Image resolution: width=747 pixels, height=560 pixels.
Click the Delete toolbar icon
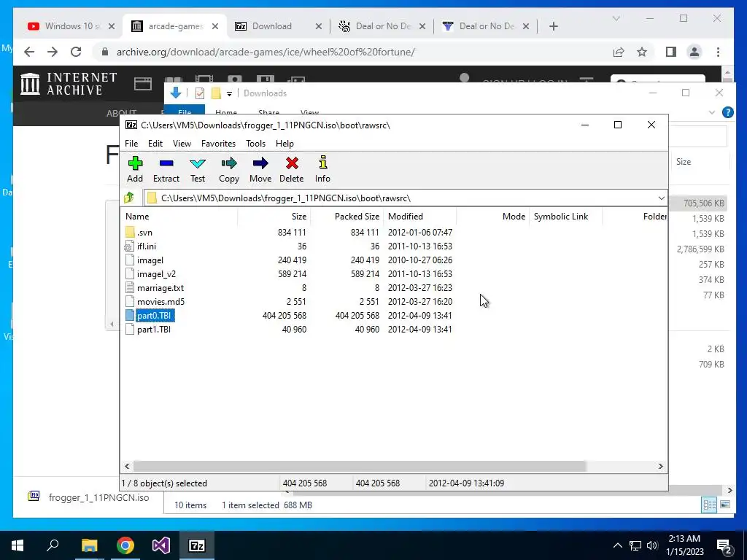tap(292, 163)
